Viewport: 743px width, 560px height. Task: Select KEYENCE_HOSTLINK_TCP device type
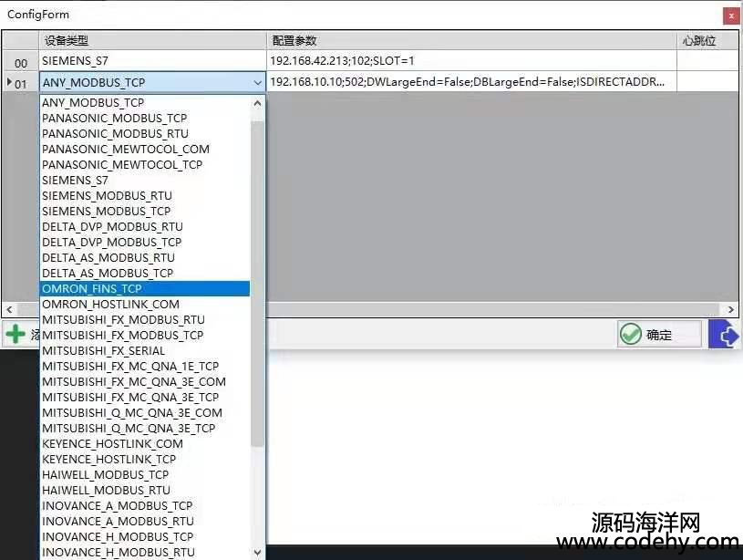145,459
